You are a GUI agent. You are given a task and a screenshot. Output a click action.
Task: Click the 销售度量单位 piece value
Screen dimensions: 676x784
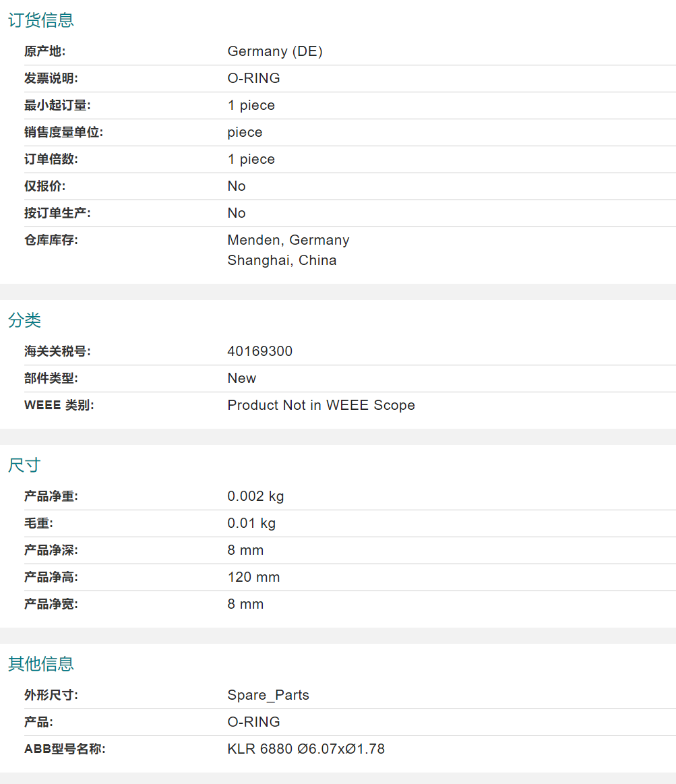(245, 132)
